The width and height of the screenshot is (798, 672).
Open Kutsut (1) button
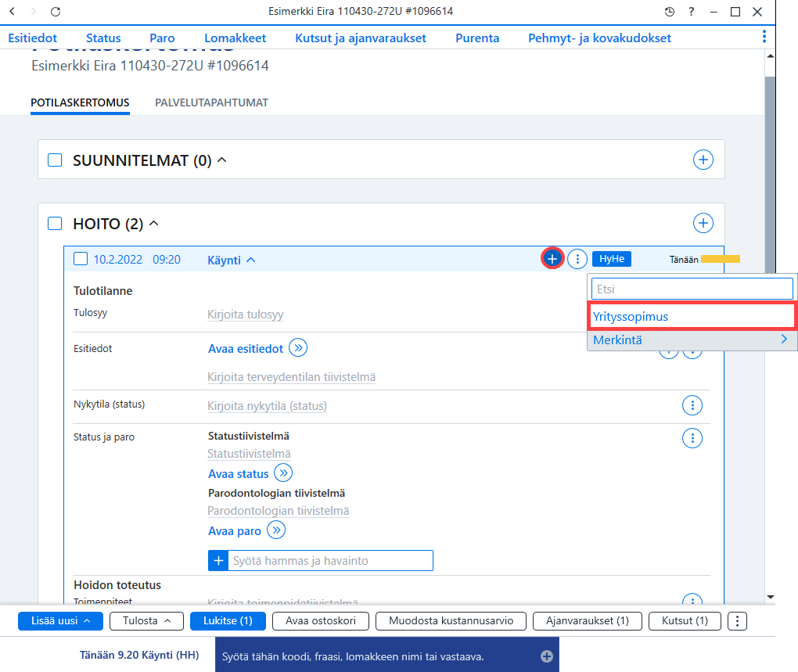tap(685, 621)
